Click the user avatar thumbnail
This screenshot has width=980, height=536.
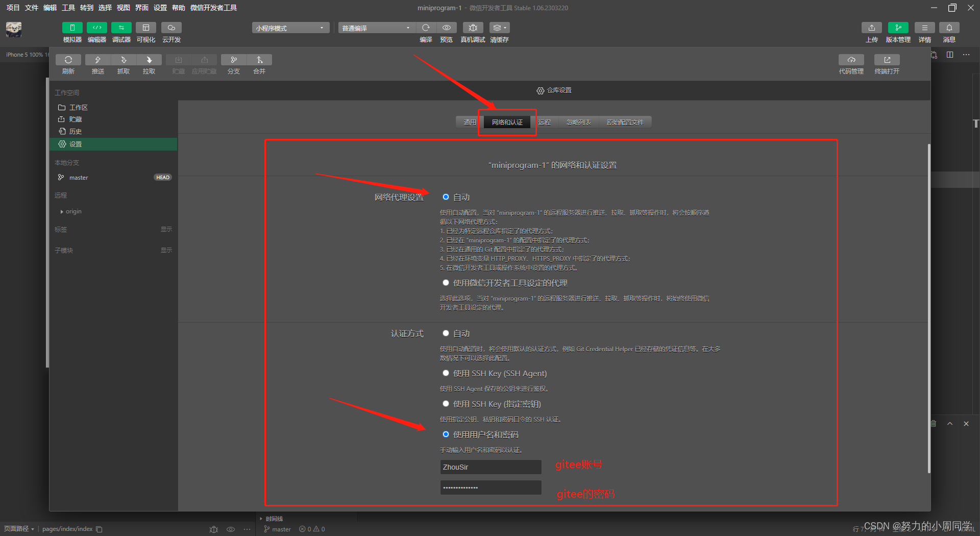[x=14, y=30]
